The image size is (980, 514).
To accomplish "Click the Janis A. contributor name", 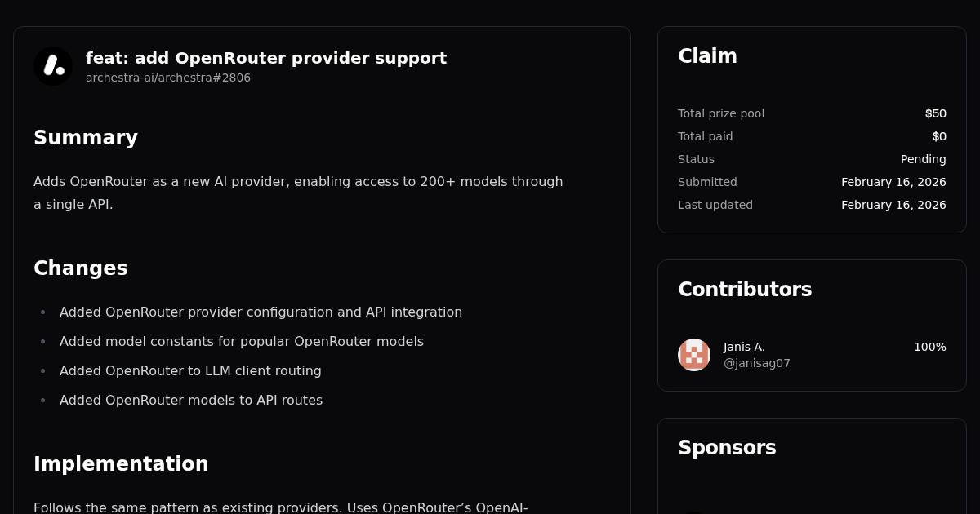I will click(x=744, y=347).
